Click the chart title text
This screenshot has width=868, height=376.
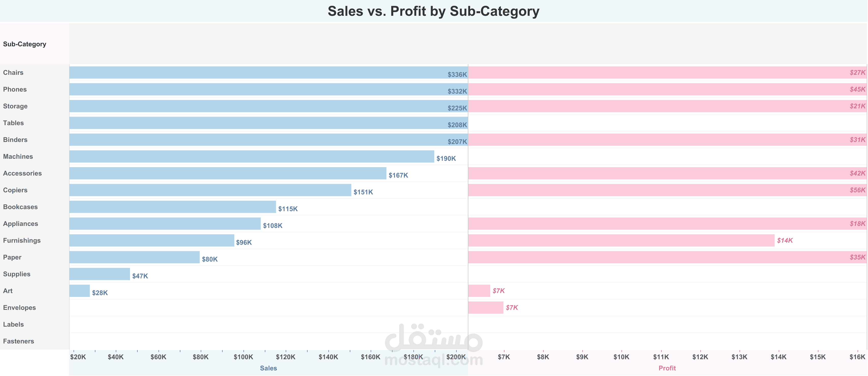click(x=434, y=11)
